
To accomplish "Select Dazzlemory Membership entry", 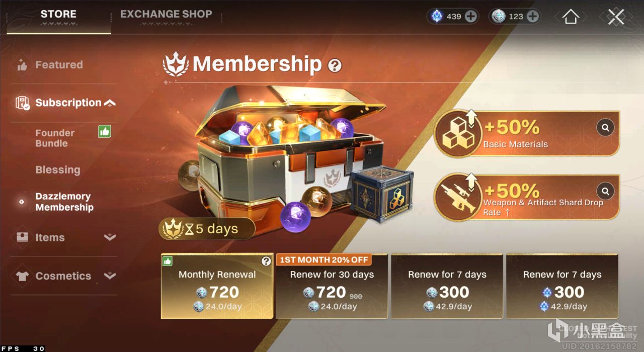I will [64, 202].
